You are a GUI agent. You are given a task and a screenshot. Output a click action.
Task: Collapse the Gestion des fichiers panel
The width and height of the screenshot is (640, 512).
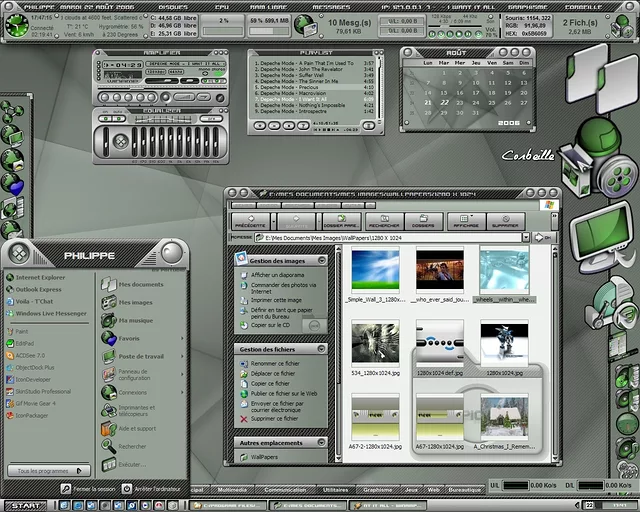coord(321,349)
